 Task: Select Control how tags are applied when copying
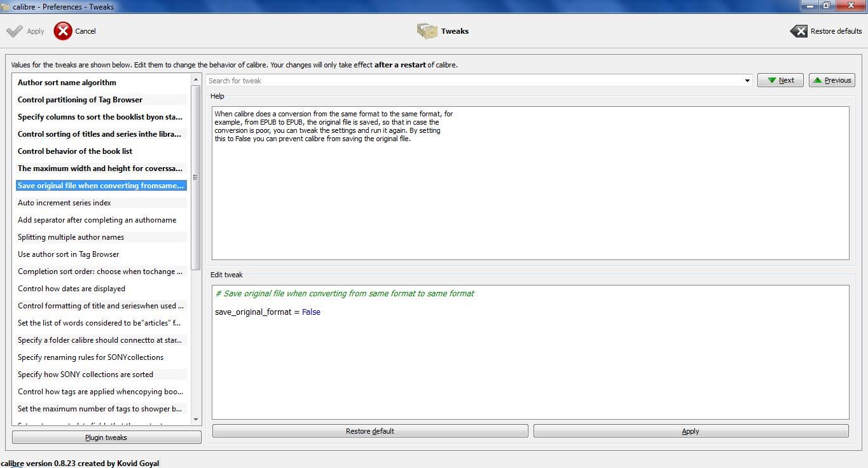102,392
